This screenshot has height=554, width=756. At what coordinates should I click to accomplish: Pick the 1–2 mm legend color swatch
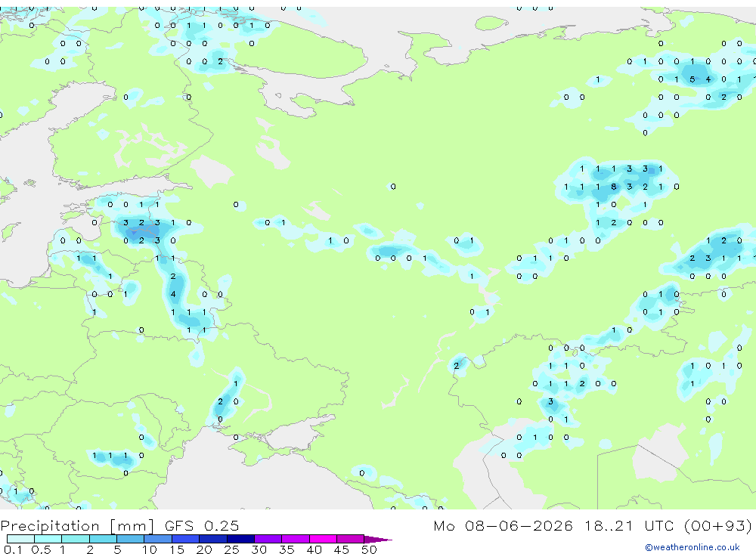tap(76, 539)
